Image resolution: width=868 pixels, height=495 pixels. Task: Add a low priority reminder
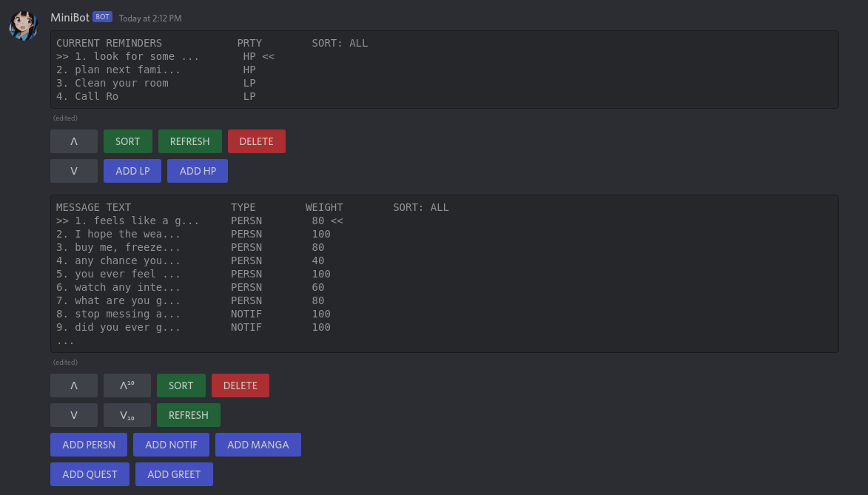tap(132, 171)
